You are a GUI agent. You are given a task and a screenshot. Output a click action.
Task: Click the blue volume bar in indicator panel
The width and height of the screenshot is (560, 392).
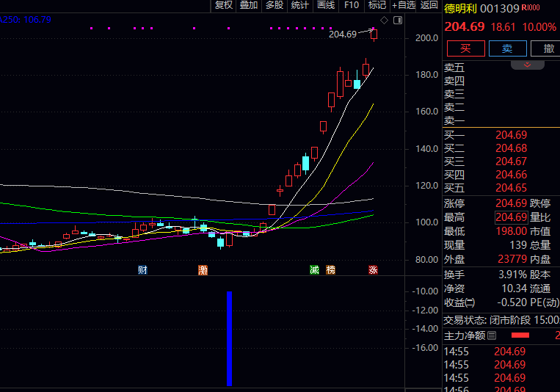229,338
